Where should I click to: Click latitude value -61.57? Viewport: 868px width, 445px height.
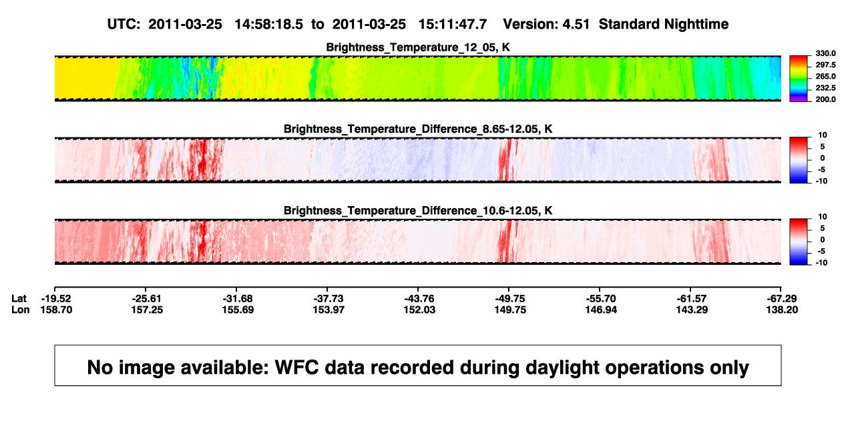691,298
